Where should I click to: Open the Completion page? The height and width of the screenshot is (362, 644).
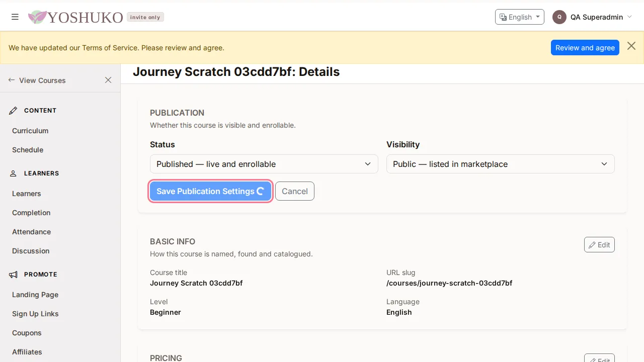[31, 213]
